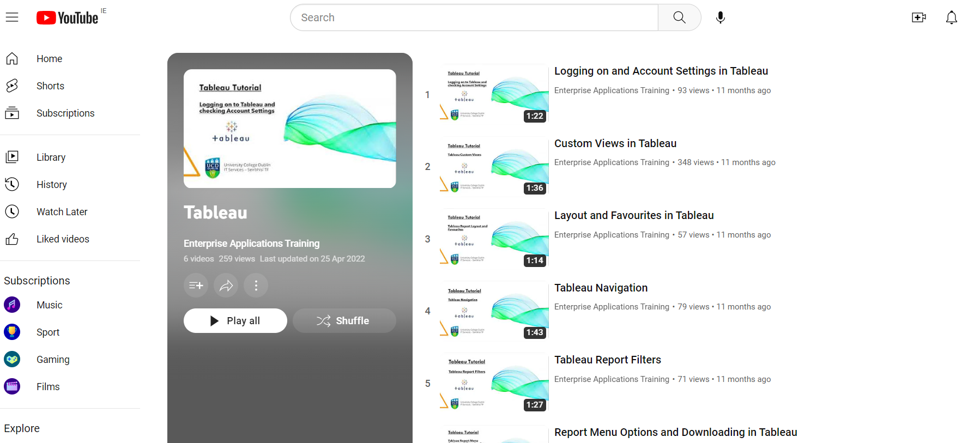Open Liked videos list

point(63,239)
